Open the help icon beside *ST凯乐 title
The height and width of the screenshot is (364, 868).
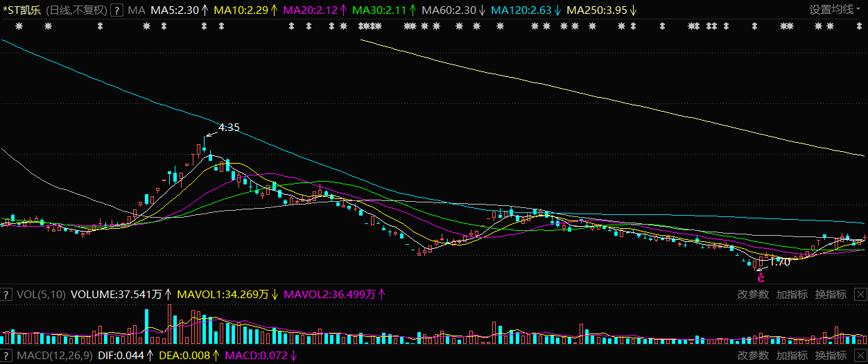pos(117,10)
